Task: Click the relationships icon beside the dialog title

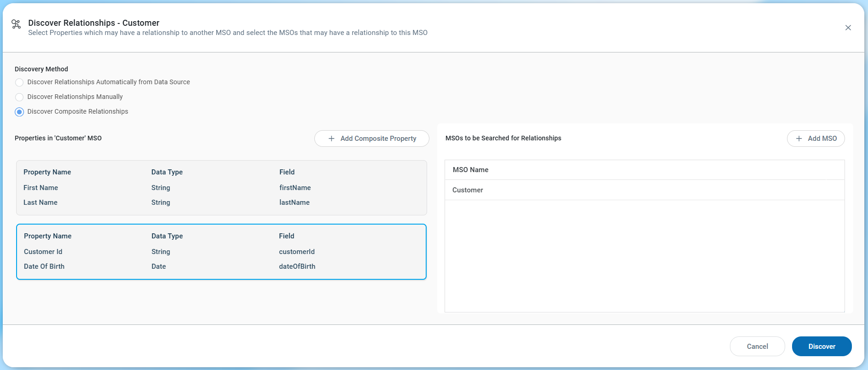Action: pyautogui.click(x=16, y=24)
